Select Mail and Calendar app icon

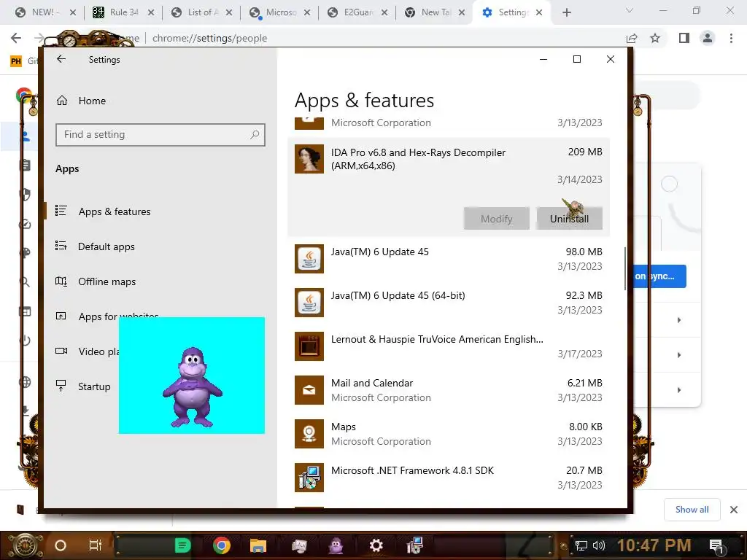pos(309,390)
